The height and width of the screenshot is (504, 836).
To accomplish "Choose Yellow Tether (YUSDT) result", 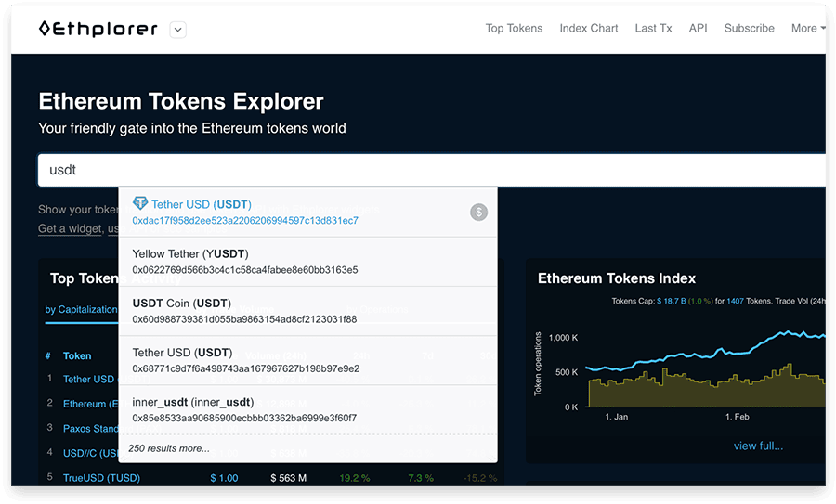I will tap(307, 262).
